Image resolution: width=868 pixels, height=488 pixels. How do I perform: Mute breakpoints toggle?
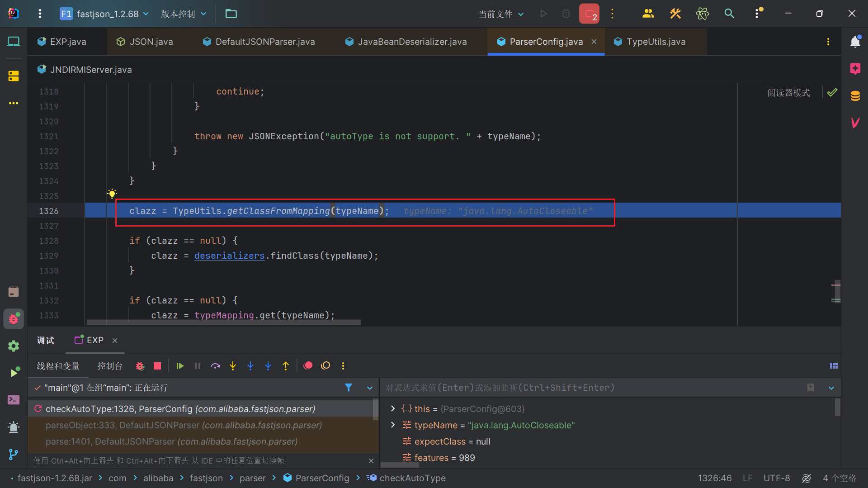(325, 366)
